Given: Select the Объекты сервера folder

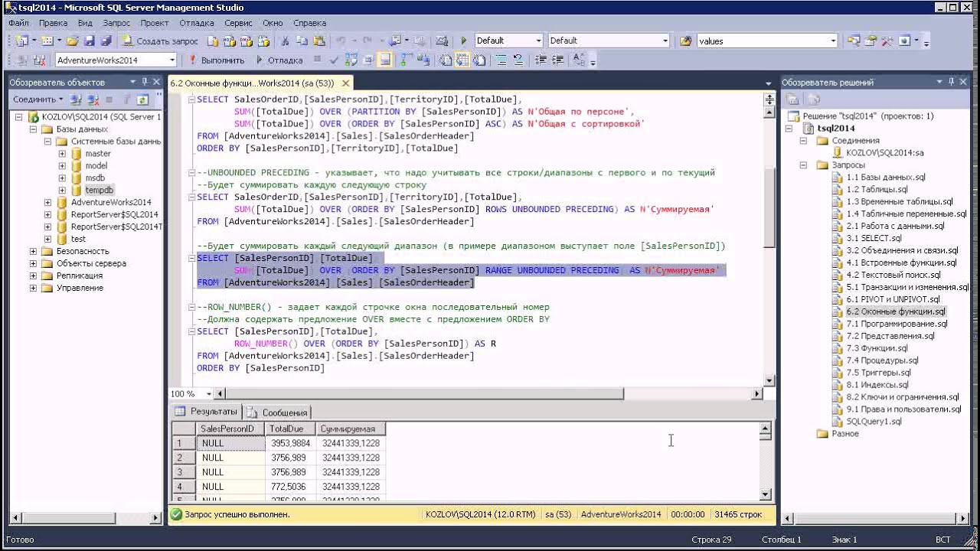Looking at the screenshot, I should coord(91,263).
